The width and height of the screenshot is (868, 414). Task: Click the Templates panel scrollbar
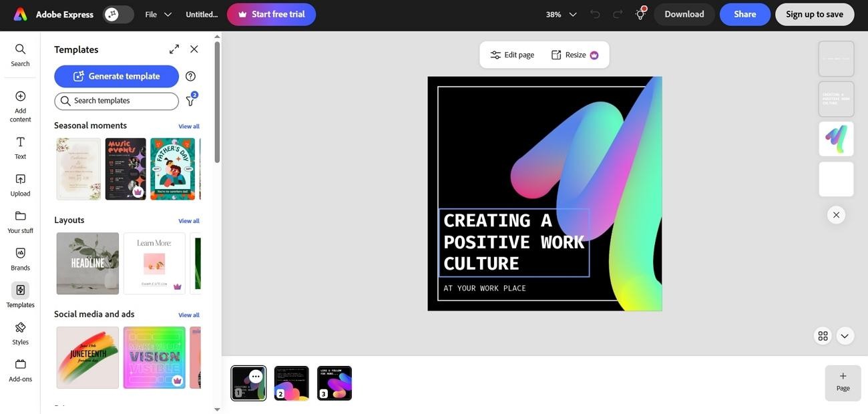(217, 101)
